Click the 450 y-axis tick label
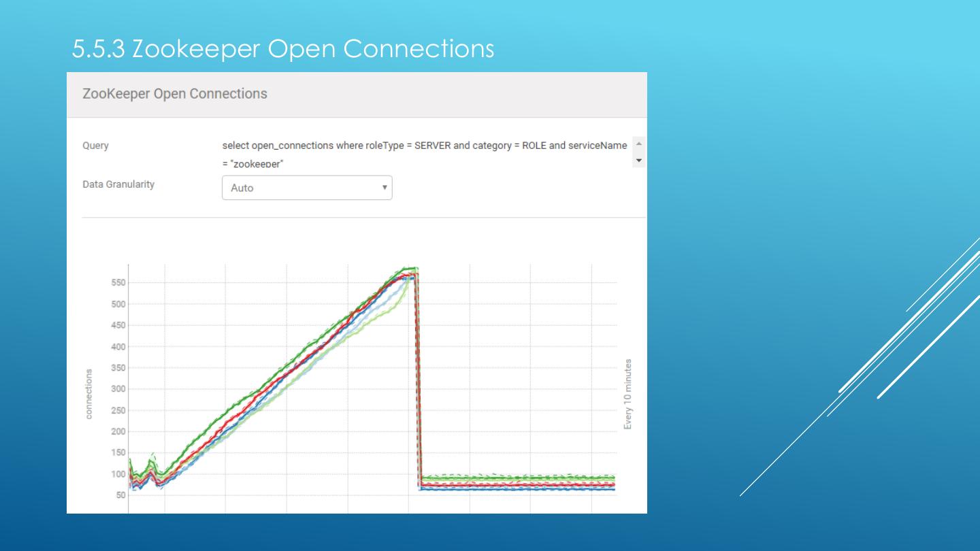Viewport: 980px width, 551px height. [117, 325]
